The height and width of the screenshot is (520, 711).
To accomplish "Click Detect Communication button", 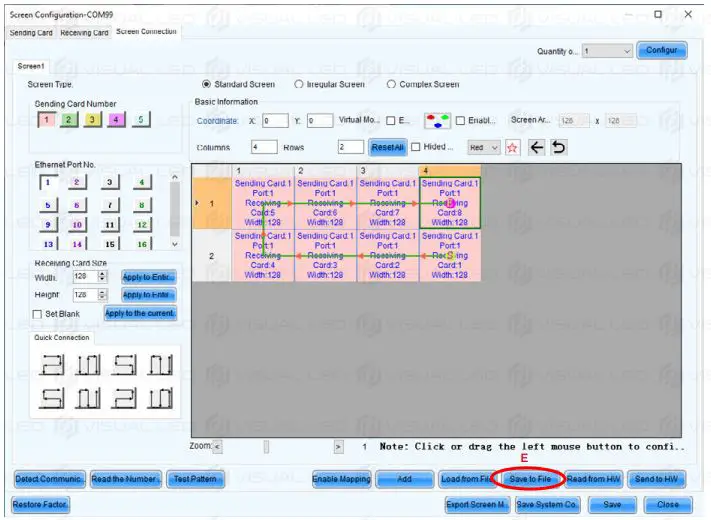I will 49,479.
